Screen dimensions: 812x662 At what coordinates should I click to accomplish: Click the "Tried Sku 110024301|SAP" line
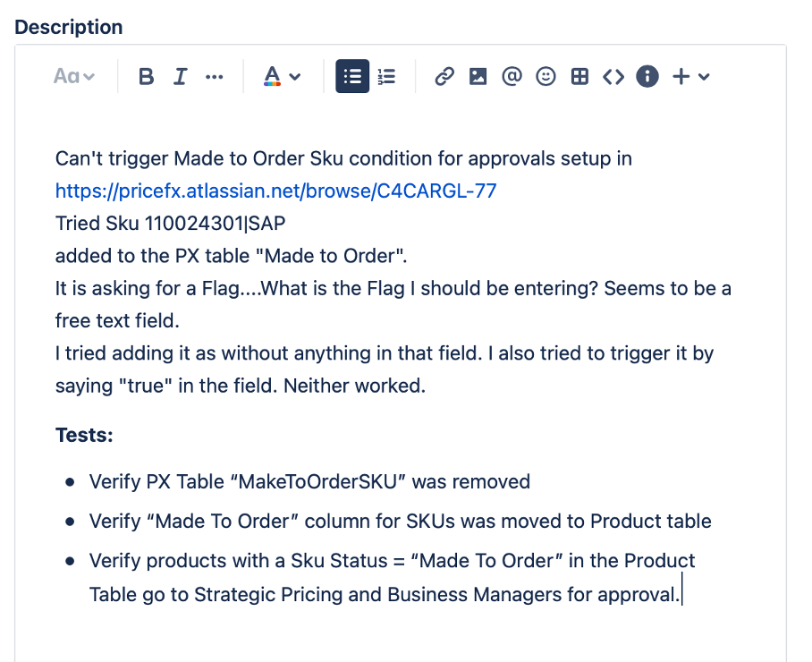pos(170,224)
